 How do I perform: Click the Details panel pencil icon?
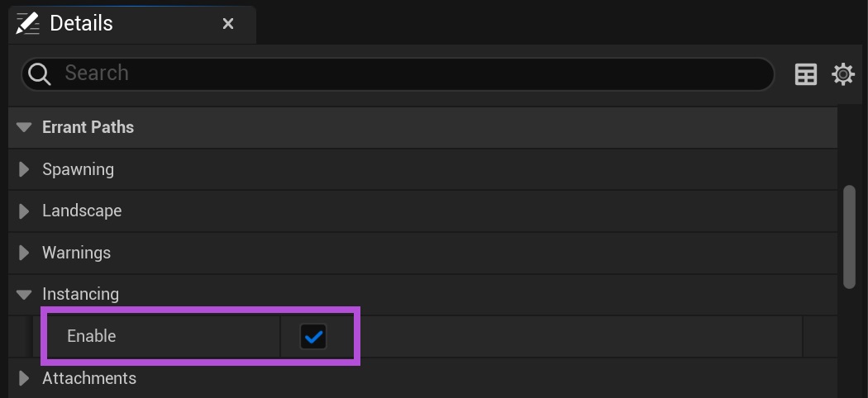click(x=28, y=23)
